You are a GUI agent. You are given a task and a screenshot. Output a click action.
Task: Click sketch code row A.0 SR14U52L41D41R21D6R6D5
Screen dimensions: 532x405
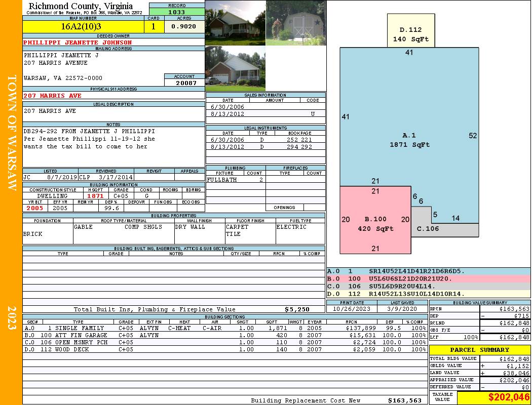[428, 271]
